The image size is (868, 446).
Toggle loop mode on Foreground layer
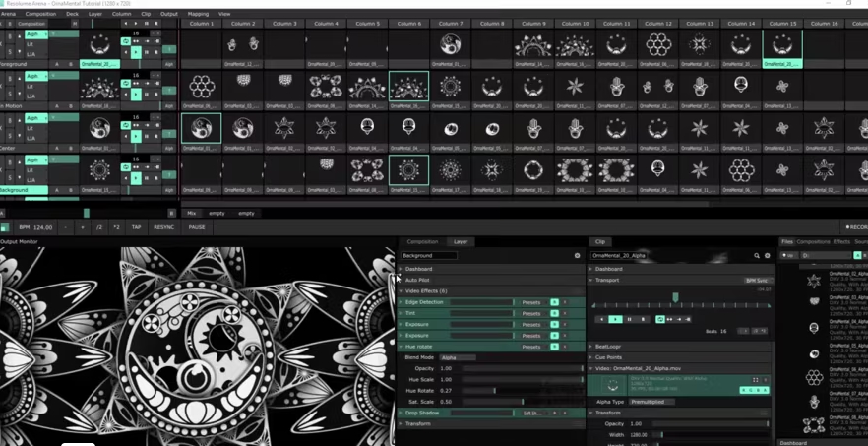click(125, 41)
